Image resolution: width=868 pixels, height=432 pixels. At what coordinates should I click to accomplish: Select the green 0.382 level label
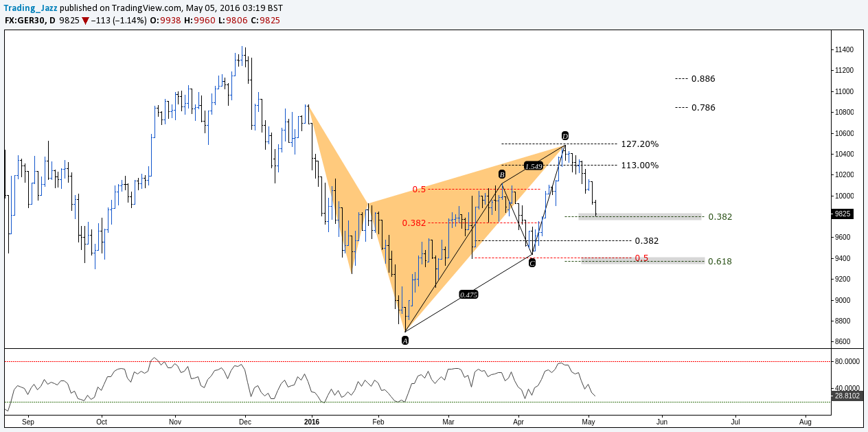pos(720,217)
